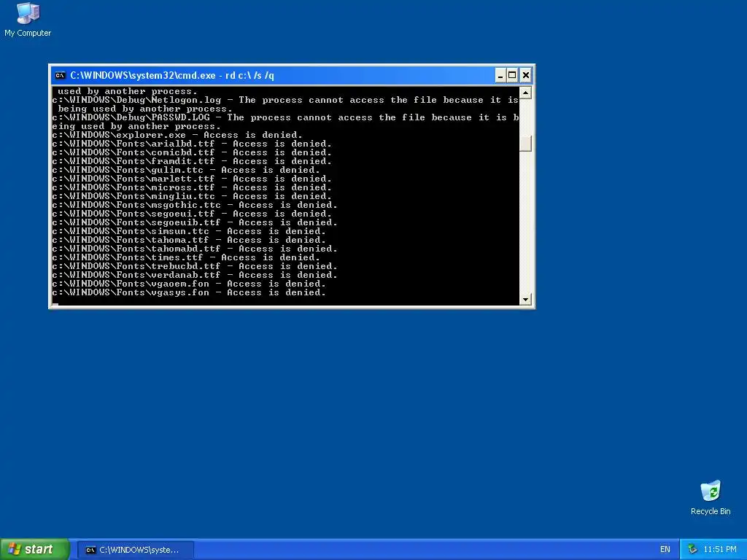
Task: Maximize the cmd.exe window
Action: pyautogui.click(x=513, y=75)
